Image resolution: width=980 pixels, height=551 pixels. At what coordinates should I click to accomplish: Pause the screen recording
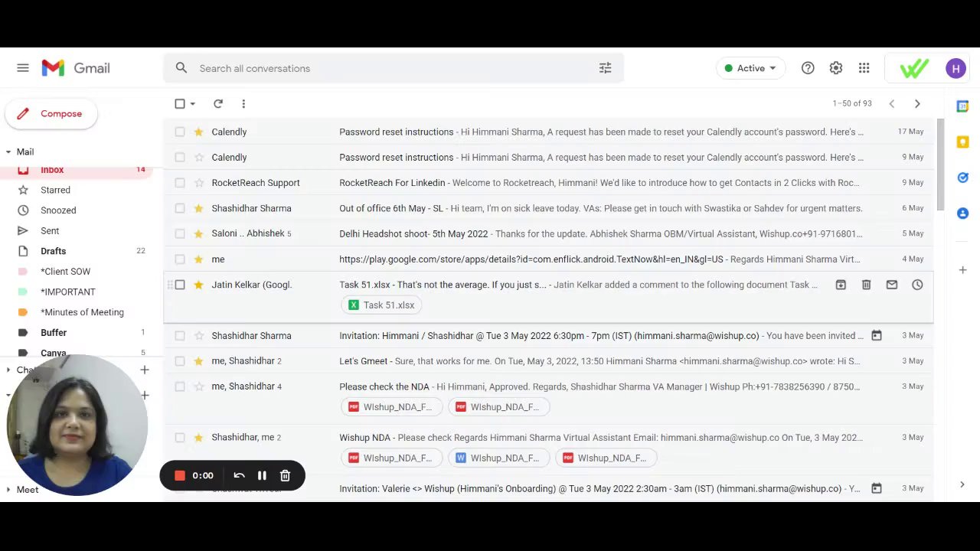coord(262,476)
